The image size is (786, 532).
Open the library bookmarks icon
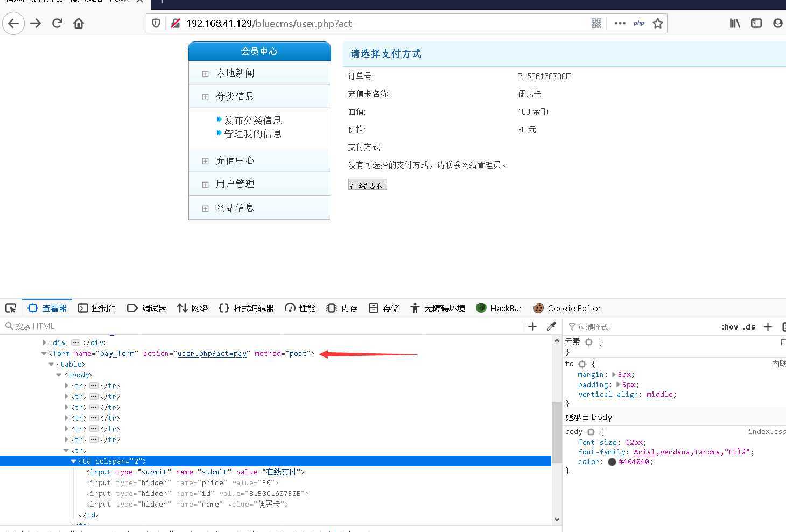tap(735, 23)
